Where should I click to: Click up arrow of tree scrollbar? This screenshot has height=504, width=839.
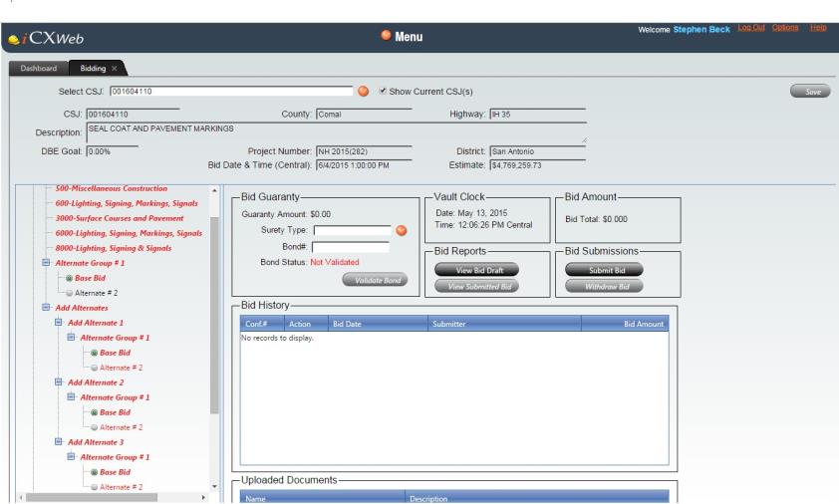tap(214, 190)
